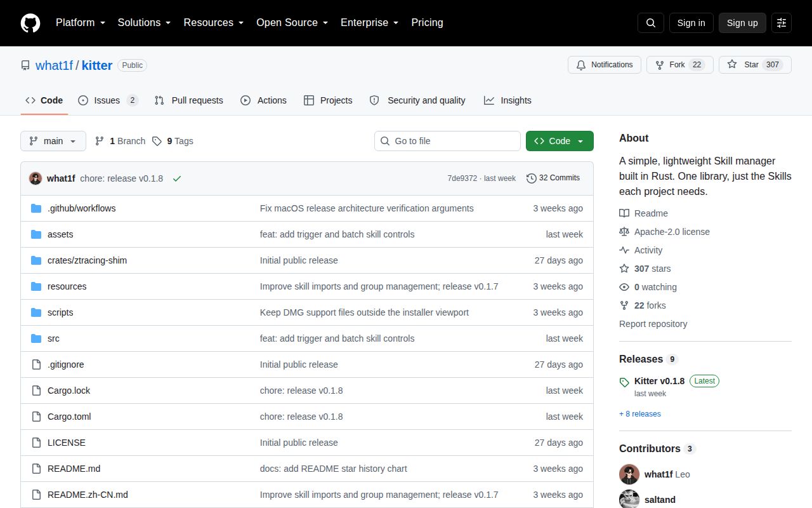Click Report repository

point(653,324)
